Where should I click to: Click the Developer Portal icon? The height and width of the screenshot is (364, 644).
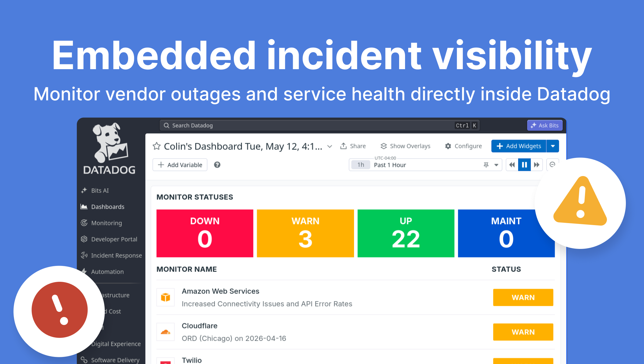tap(84, 239)
